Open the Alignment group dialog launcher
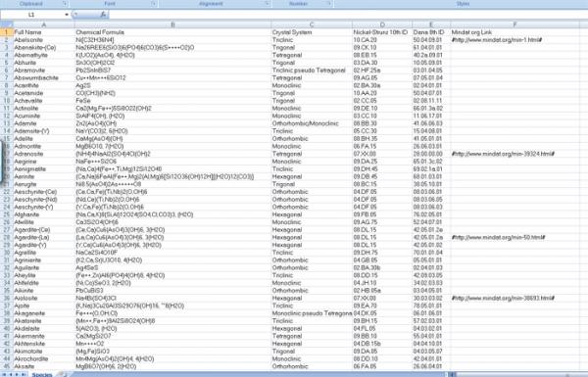This screenshot has height=377, width=588. [268, 4]
